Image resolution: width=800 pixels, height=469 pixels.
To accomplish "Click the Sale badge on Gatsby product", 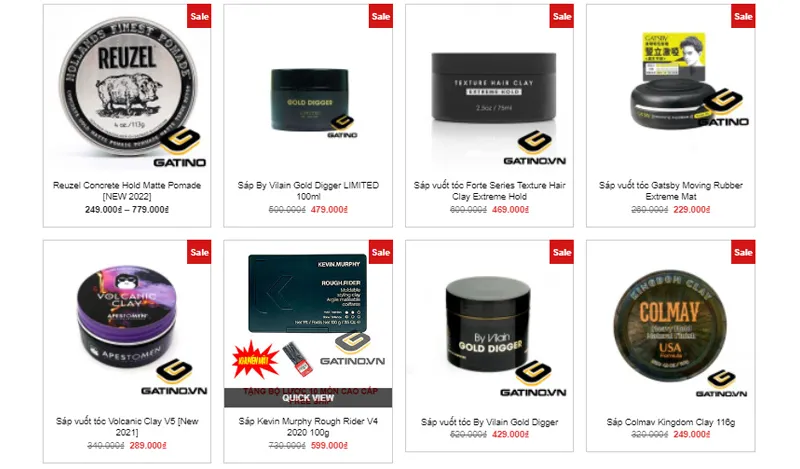I will (743, 16).
